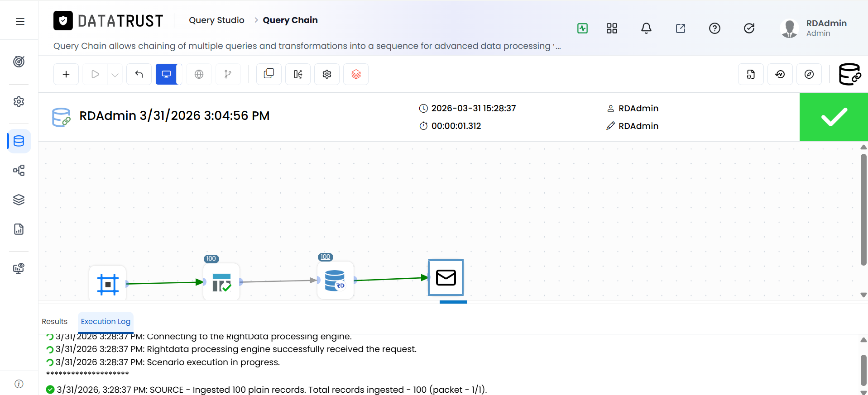Viewport: 868px width, 395px height.
Task: Click the canvas vertical scrollbar
Action: pyautogui.click(x=863, y=209)
